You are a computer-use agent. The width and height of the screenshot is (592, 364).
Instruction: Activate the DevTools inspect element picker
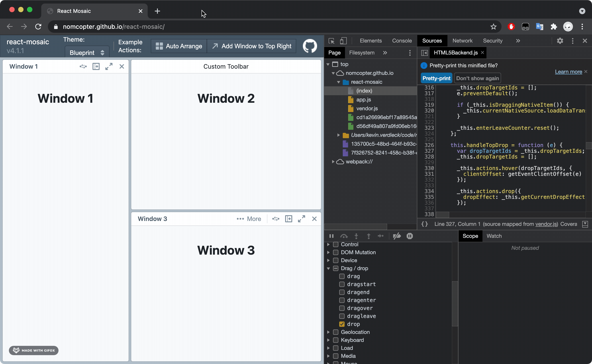[x=331, y=41]
